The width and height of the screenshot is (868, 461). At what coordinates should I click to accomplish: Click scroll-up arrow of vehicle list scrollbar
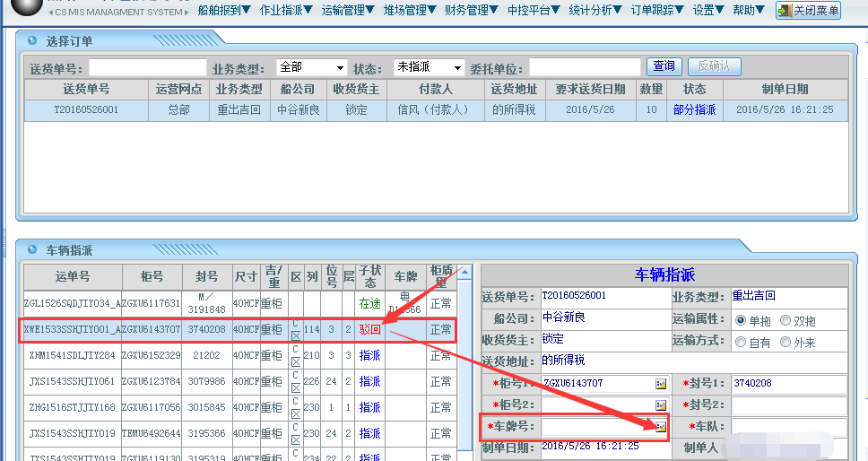464,271
